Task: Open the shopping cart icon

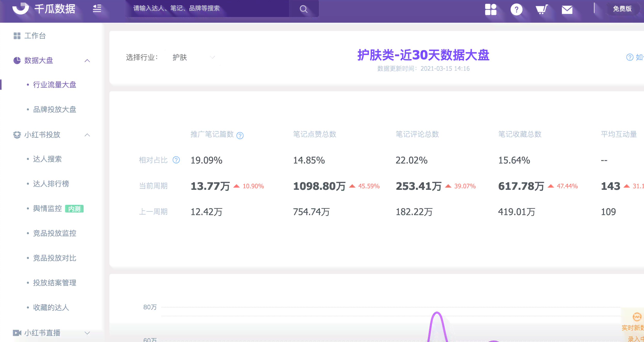Action: [542, 10]
